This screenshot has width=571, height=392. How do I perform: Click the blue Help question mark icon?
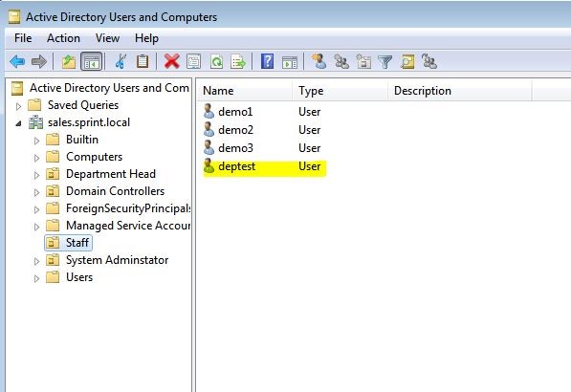point(267,61)
